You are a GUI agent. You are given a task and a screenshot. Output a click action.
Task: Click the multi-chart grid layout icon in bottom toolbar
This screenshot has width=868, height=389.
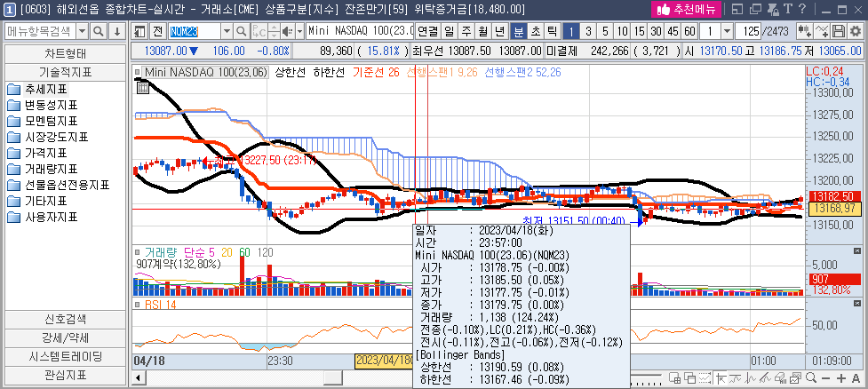tap(675, 378)
